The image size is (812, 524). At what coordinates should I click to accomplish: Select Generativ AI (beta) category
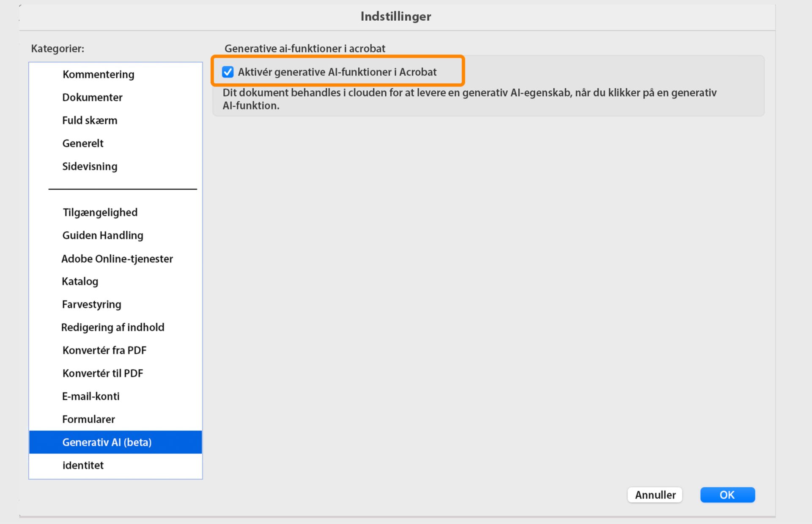point(107,442)
